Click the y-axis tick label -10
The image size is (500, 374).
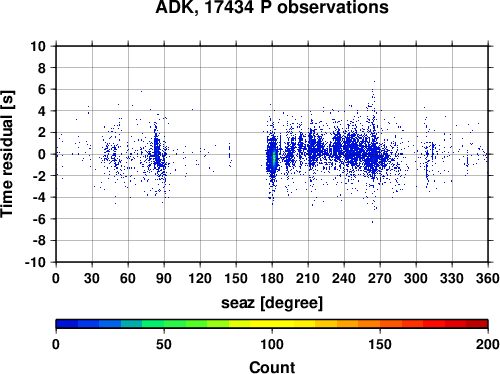36,262
